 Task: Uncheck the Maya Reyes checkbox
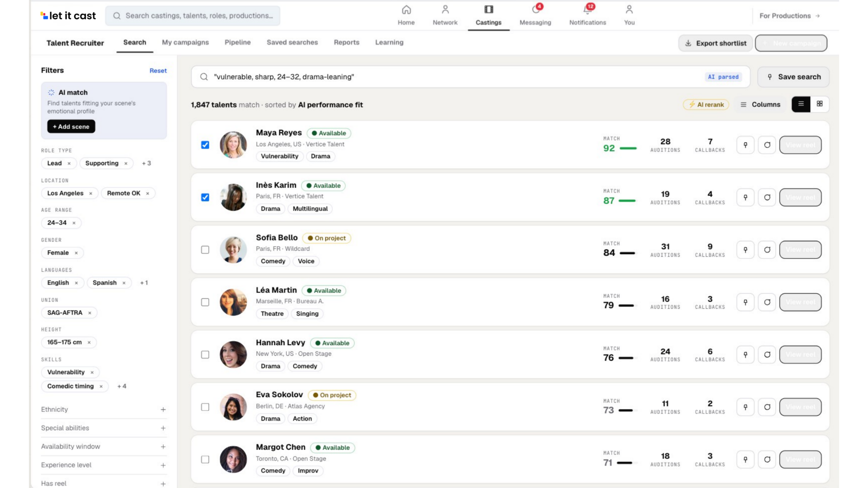coord(205,145)
